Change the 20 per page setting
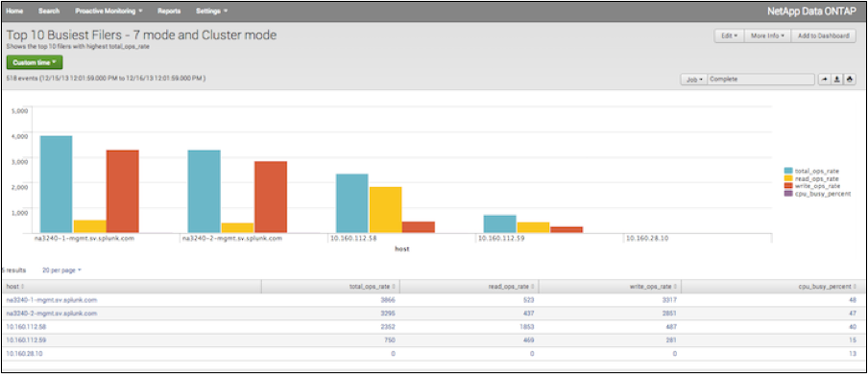 [x=61, y=270]
